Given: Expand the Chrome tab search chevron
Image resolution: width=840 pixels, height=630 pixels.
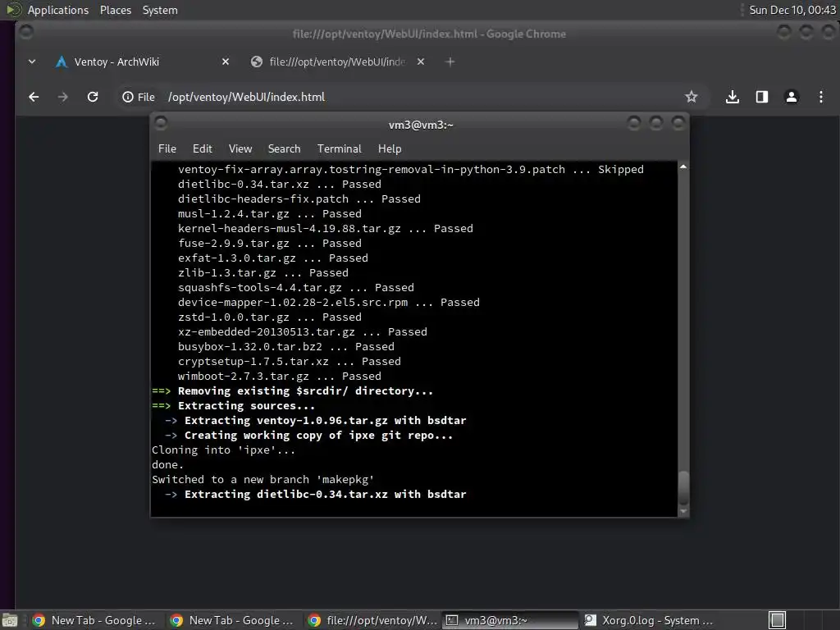Looking at the screenshot, I should [32, 62].
